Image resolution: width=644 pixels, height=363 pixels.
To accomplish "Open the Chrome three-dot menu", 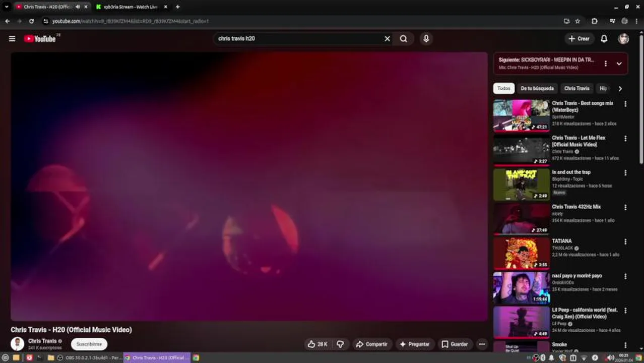I will (x=636, y=21).
